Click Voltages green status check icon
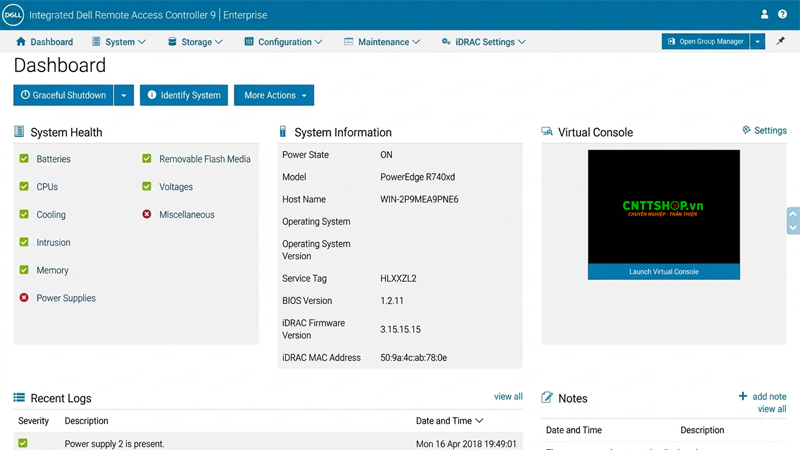This screenshot has width=800, height=450. (x=147, y=186)
